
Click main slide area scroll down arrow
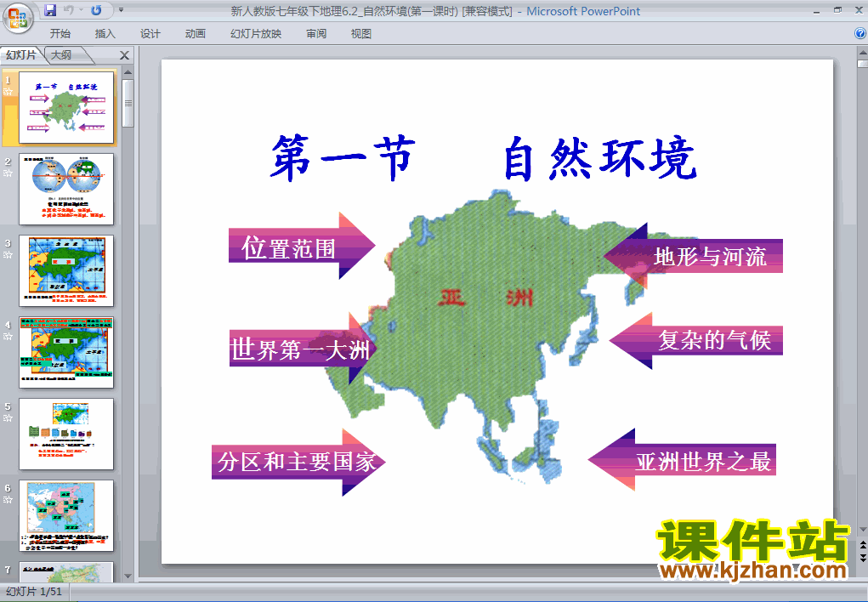[x=862, y=530]
